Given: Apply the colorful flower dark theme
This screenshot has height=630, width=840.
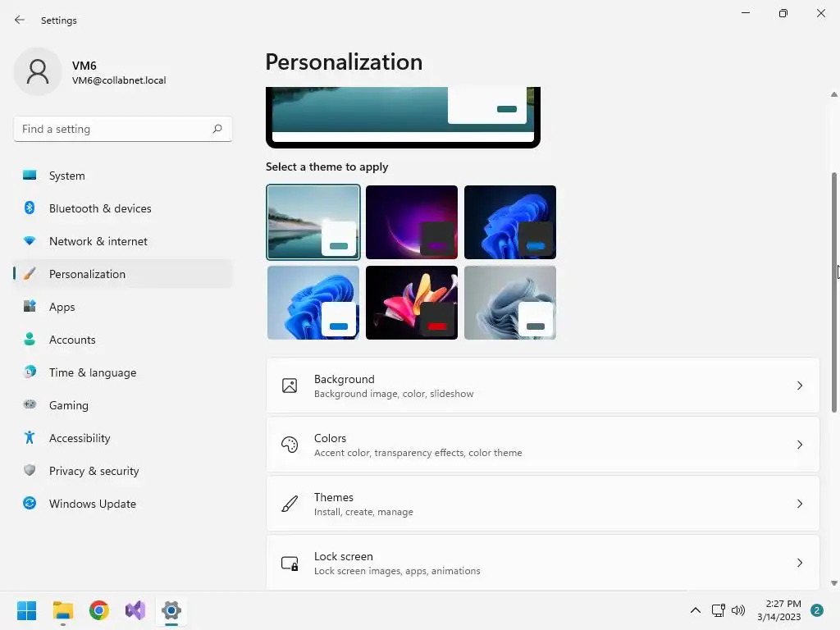Looking at the screenshot, I should pos(412,303).
